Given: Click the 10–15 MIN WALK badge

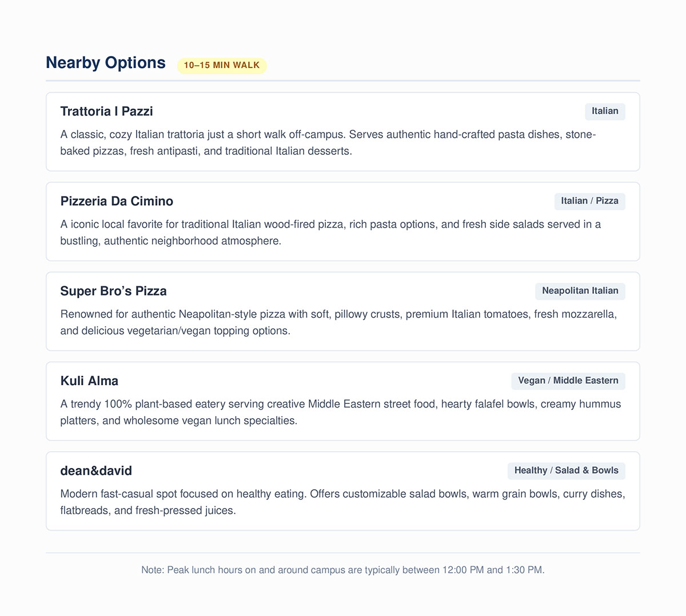Looking at the screenshot, I should pyautogui.click(x=222, y=65).
